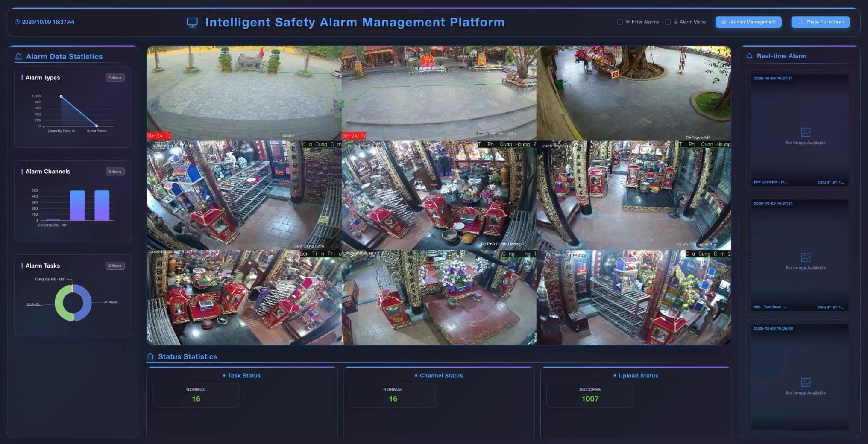The image size is (868, 444).
Task: Click NORMAL 16 under Task Status
Action: coord(196,395)
